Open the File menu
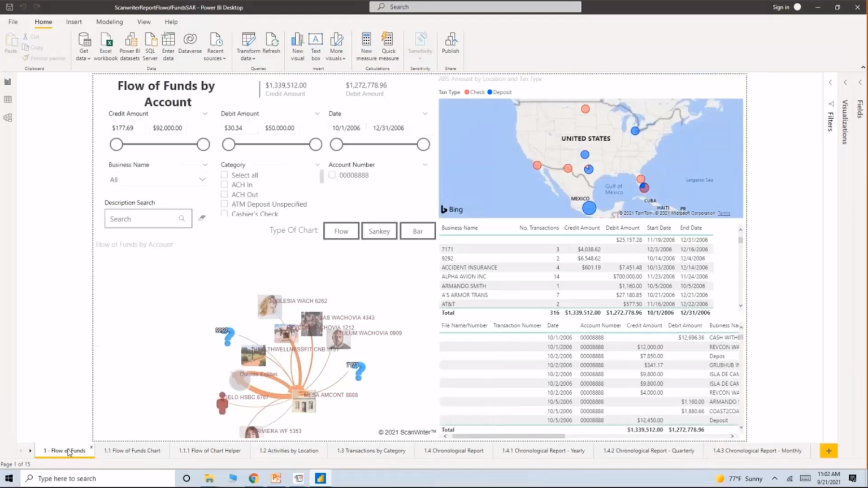 click(x=13, y=21)
